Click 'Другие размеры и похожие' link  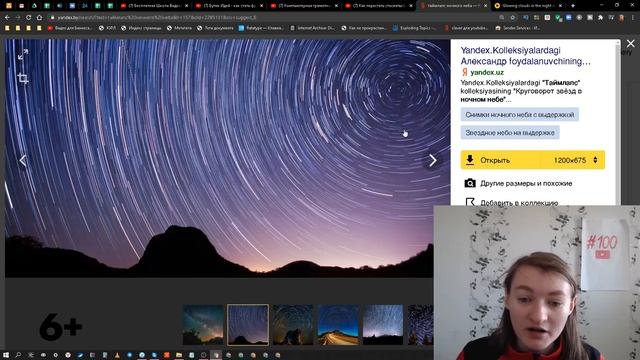[x=526, y=183]
